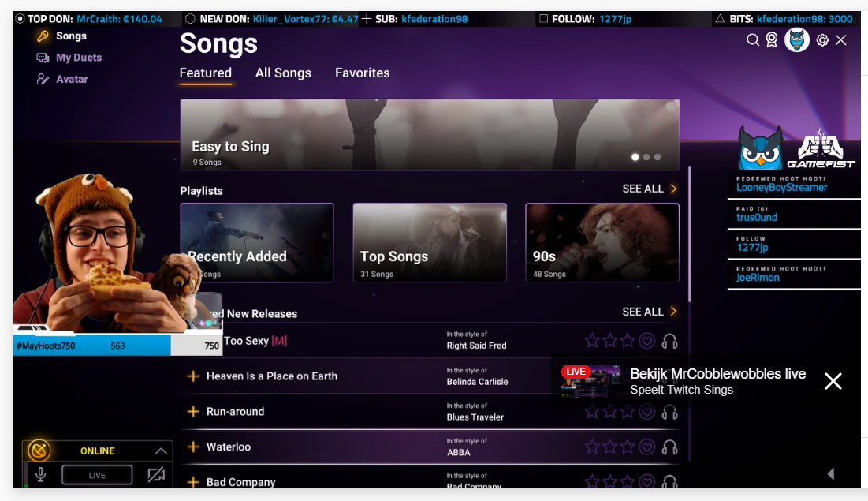
Task: Select the third carousel dot on the banner
Action: (658, 157)
